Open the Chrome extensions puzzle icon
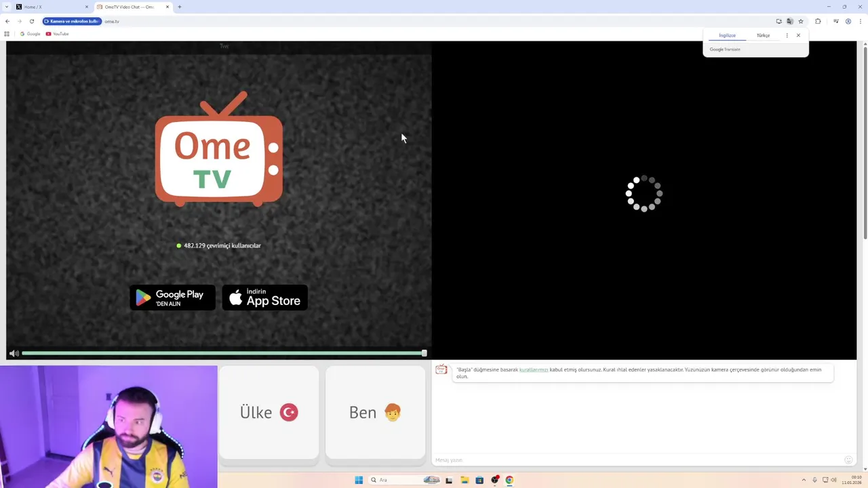 pyautogui.click(x=818, y=21)
